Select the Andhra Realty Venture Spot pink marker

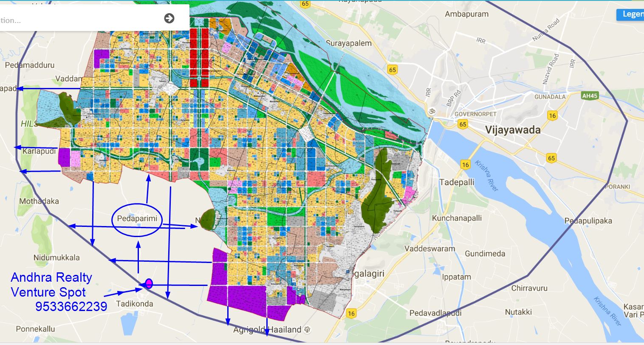[148, 284]
